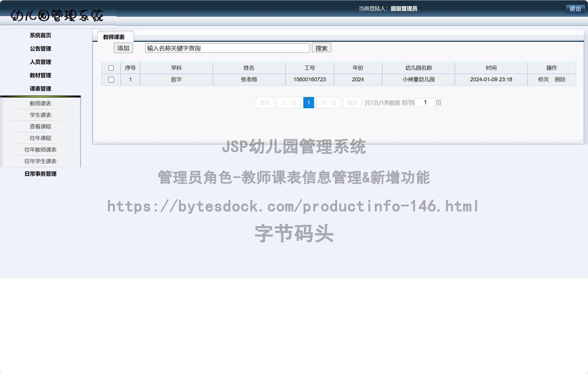The height and width of the screenshot is (374, 588).
Task: Click the keyword search input field
Action: pos(227,48)
